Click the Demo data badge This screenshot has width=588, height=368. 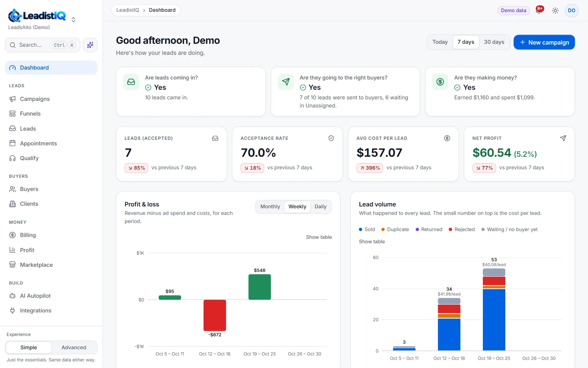(x=513, y=11)
